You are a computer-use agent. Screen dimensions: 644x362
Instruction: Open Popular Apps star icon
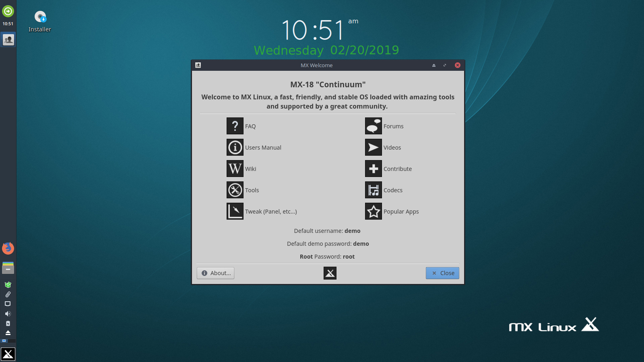pyautogui.click(x=374, y=211)
